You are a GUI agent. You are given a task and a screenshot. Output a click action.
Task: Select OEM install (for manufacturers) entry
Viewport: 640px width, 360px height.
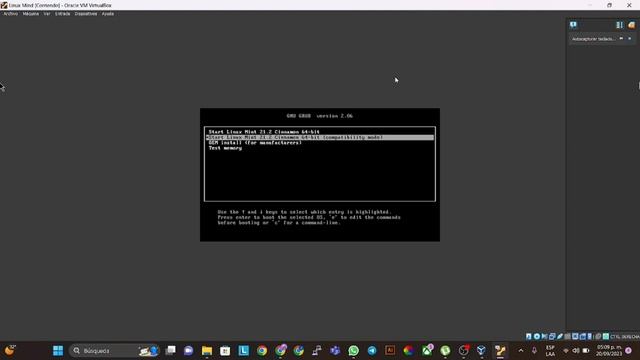click(255, 143)
